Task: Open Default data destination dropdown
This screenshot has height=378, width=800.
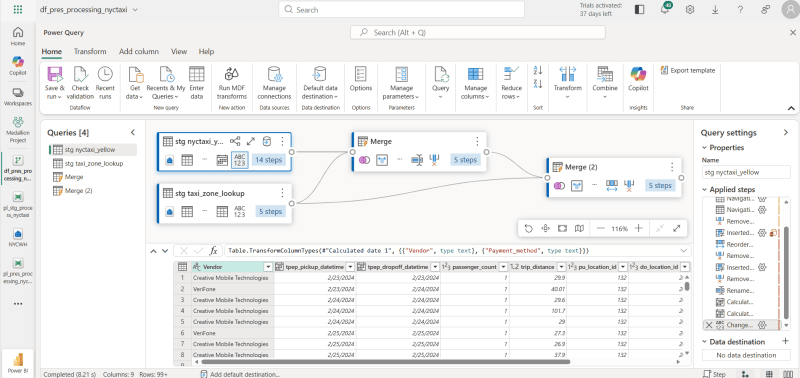Action: [320, 83]
